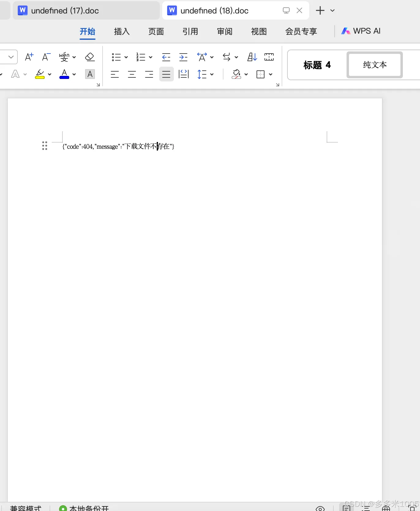This screenshot has height=511, width=420.
Task: Expand highlight color dropdown arrow
Action: pos(50,74)
